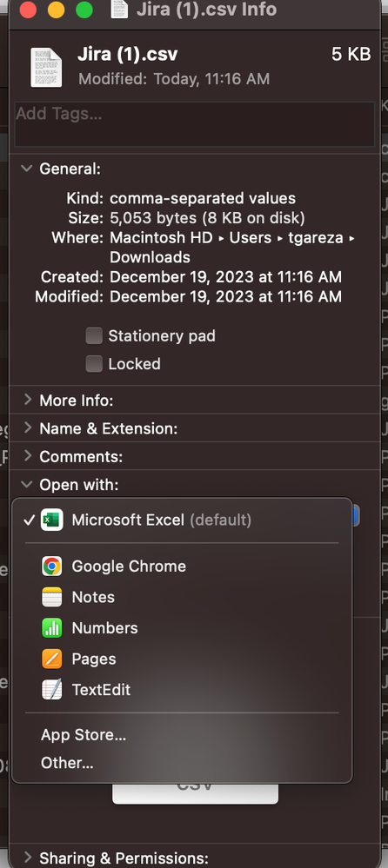Viewport: 388px width, 868px height.
Task: Click the green zoom window button
Action: tap(84, 10)
